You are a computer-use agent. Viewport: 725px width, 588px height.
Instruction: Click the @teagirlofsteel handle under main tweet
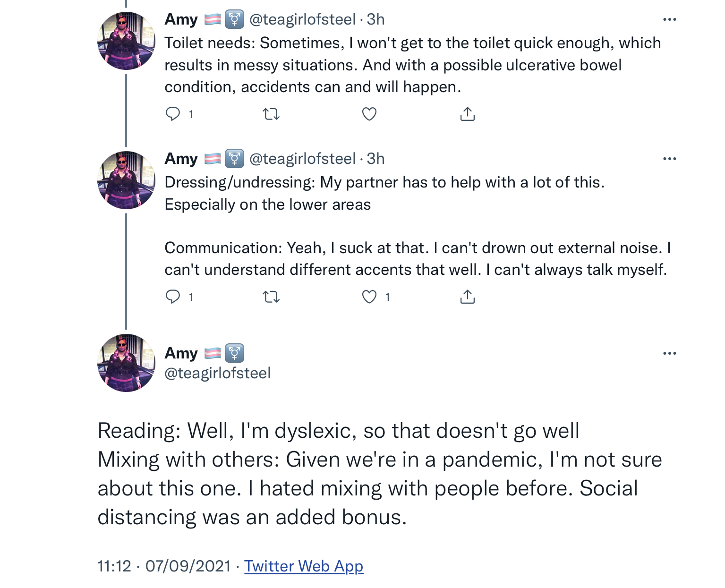tap(218, 373)
